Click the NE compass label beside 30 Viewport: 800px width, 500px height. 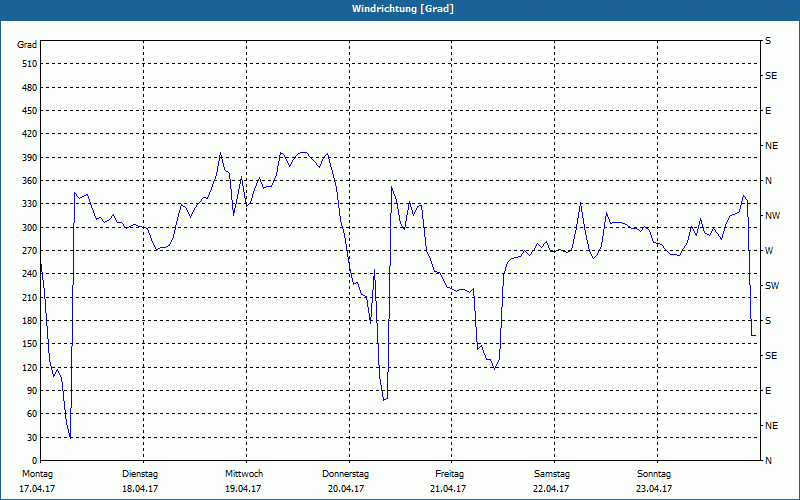click(x=771, y=426)
